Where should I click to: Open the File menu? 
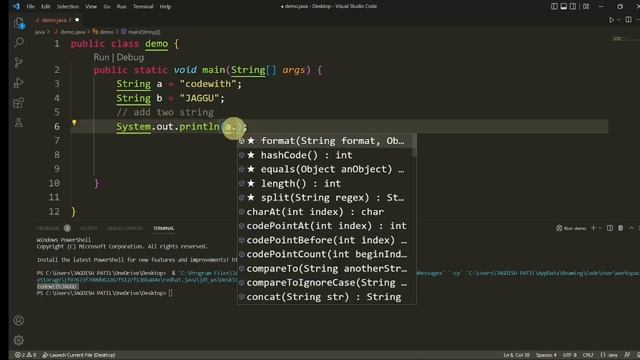point(31,7)
